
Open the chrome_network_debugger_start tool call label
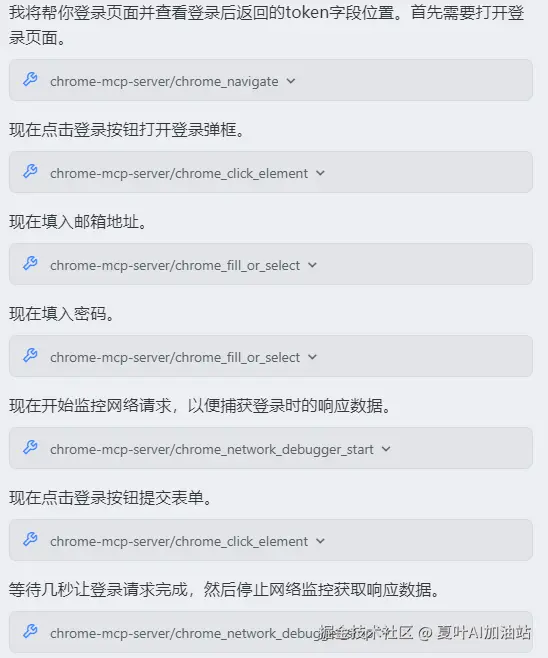tap(212, 449)
